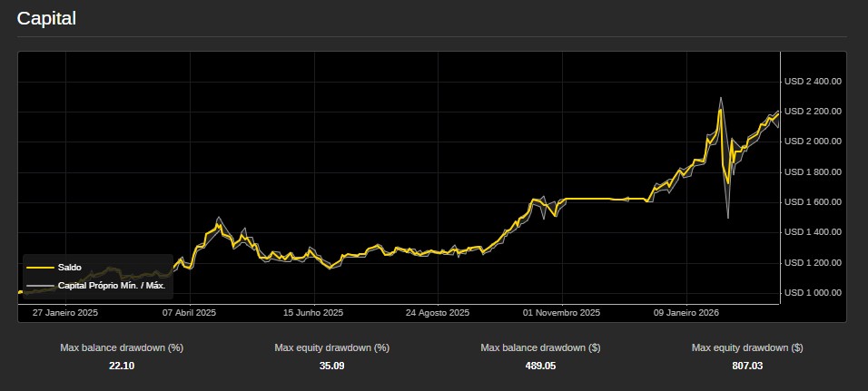Viewport: 868px width, 391px height.
Task: Click the Max balance drawdown ($) label
Action: click(540, 347)
